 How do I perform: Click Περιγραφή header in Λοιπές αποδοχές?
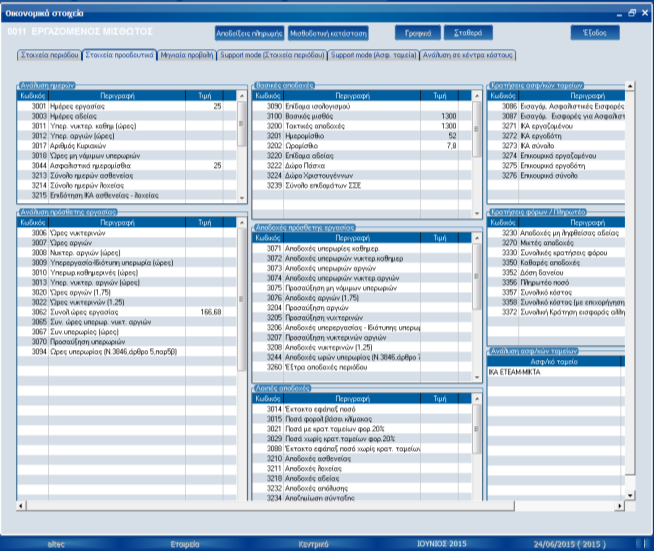[352, 399]
